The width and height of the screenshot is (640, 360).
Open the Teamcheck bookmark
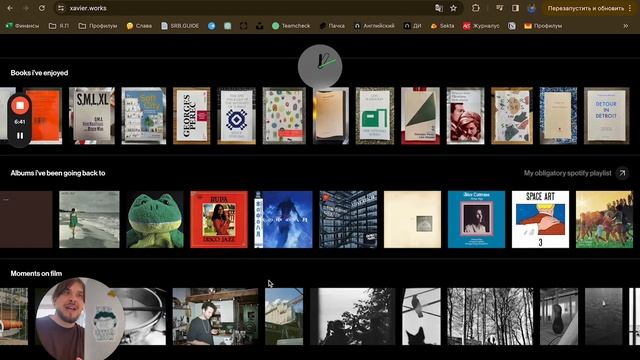[291, 26]
